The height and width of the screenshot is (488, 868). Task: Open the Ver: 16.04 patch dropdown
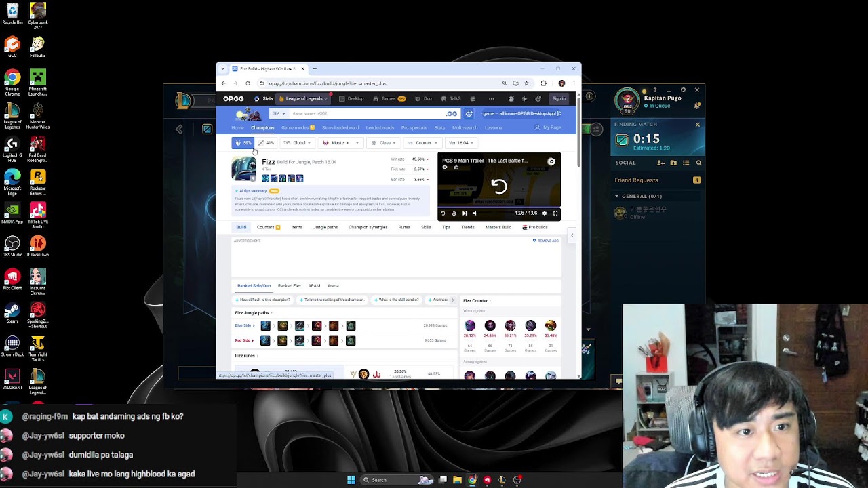(x=461, y=143)
